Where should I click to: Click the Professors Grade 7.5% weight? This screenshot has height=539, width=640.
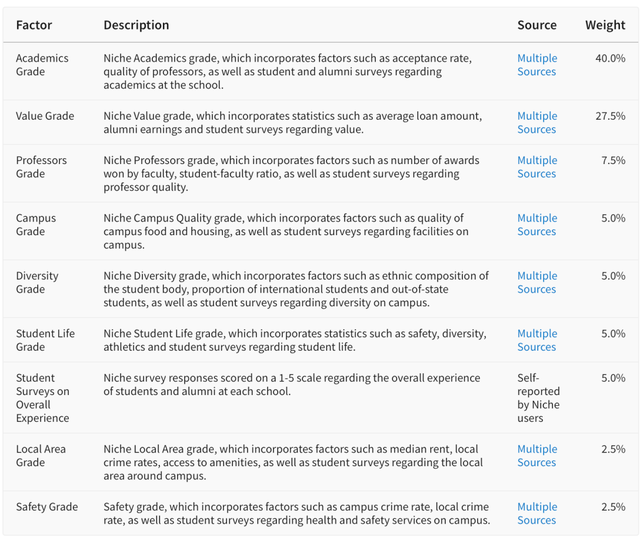pos(613,160)
